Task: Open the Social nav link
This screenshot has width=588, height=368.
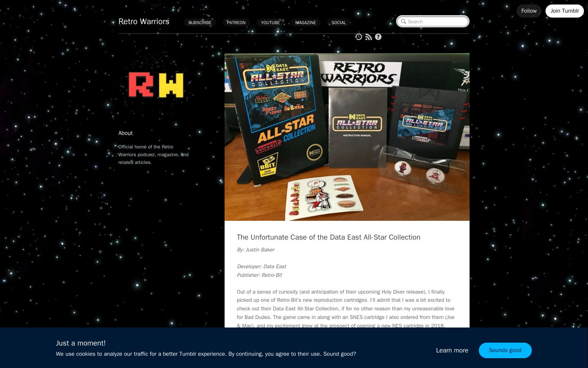Action: 339,22
